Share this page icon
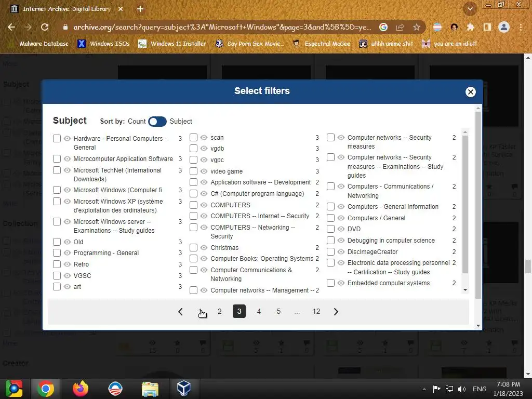 pyautogui.click(x=400, y=27)
